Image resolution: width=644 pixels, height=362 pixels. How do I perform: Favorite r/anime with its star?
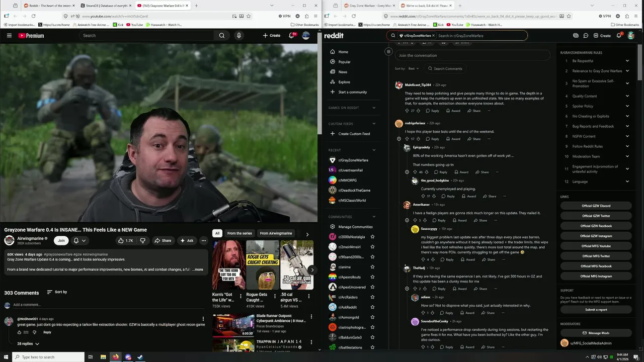coord(372,267)
